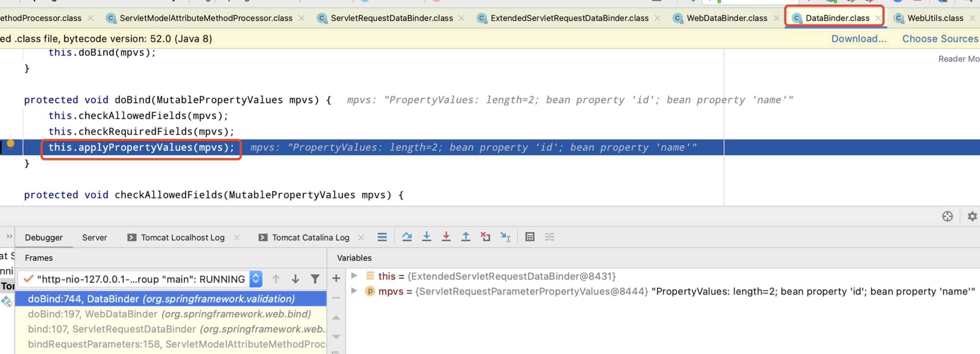Move watch down triangle icon
Screen dimensions: 980x354
pos(336,337)
